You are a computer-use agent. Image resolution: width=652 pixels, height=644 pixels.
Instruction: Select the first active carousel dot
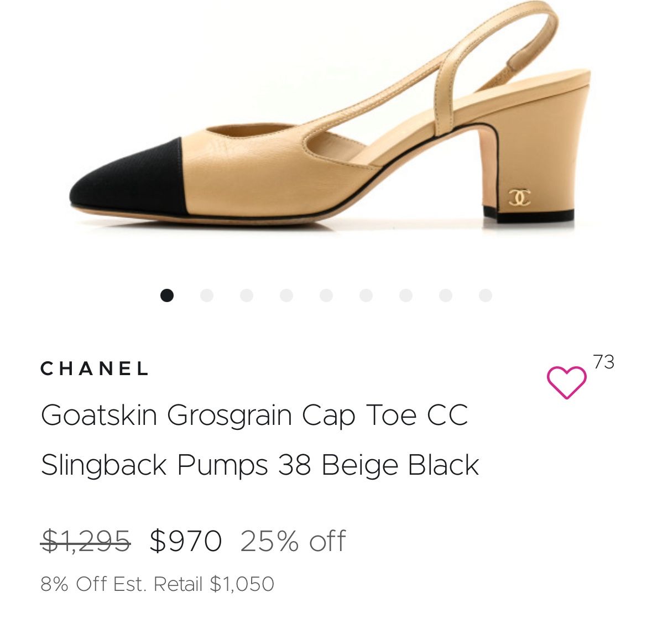coord(167,295)
